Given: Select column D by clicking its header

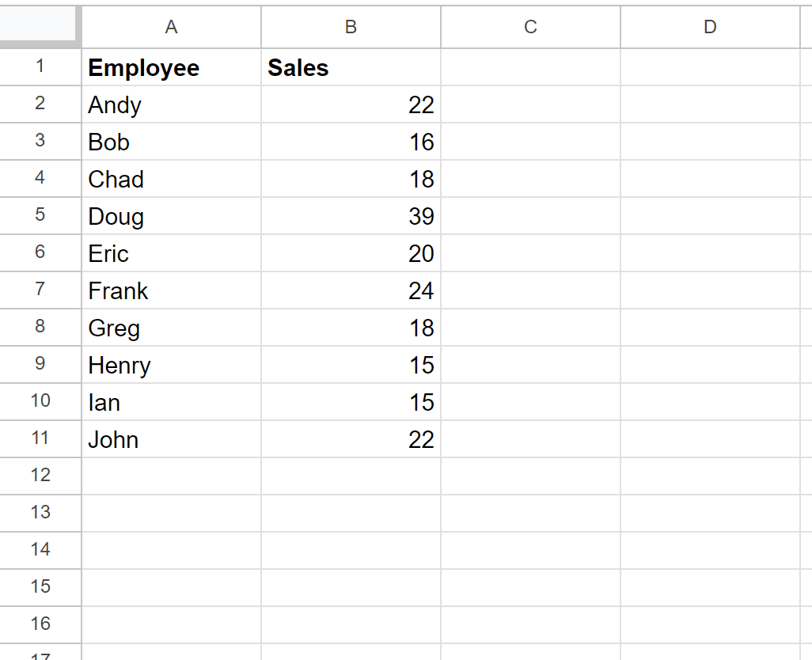Looking at the screenshot, I should tap(710, 26).
